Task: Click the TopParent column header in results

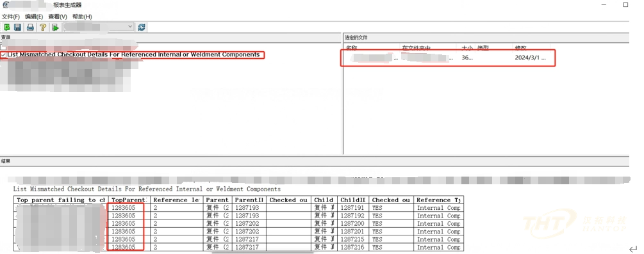Action: pyautogui.click(x=129, y=200)
